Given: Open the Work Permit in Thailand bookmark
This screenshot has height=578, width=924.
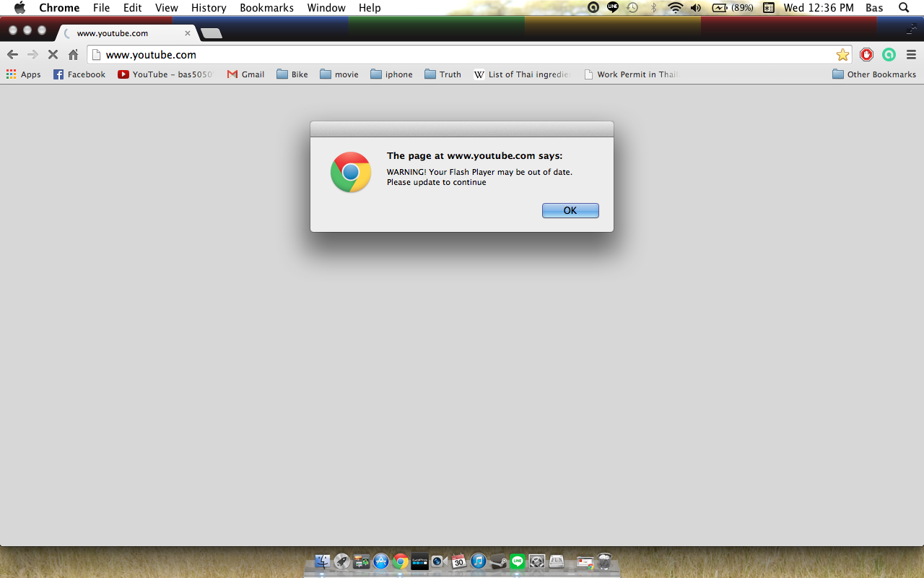Looking at the screenshot, I should (631, 74).
